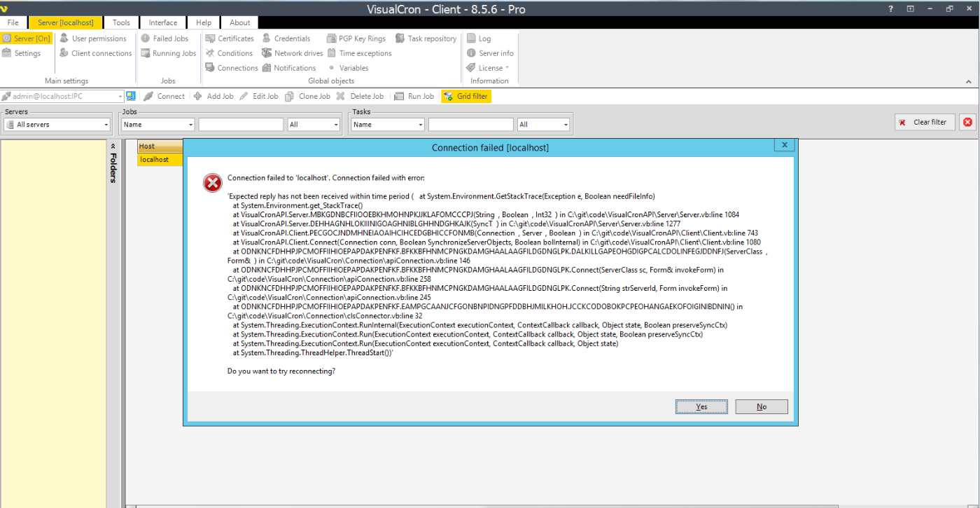Click the Host column header
The height and width of the screenshot is (508, 980).
click(x=160, y=146)
